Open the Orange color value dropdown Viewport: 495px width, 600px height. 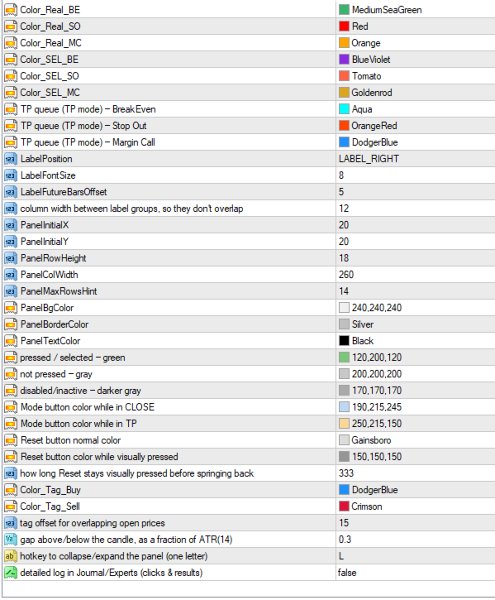[366, 43]
